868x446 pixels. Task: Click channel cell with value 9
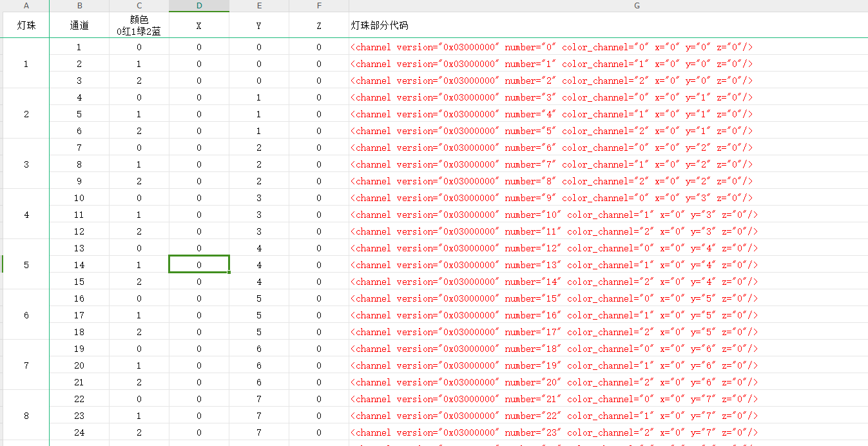pyautogui.click(x=79, y=181)
